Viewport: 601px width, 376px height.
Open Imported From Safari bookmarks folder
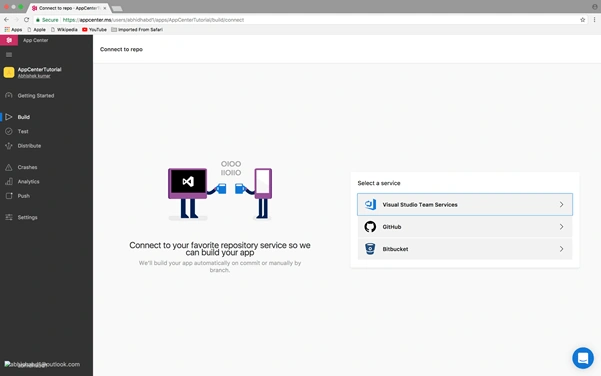(137, 30)
